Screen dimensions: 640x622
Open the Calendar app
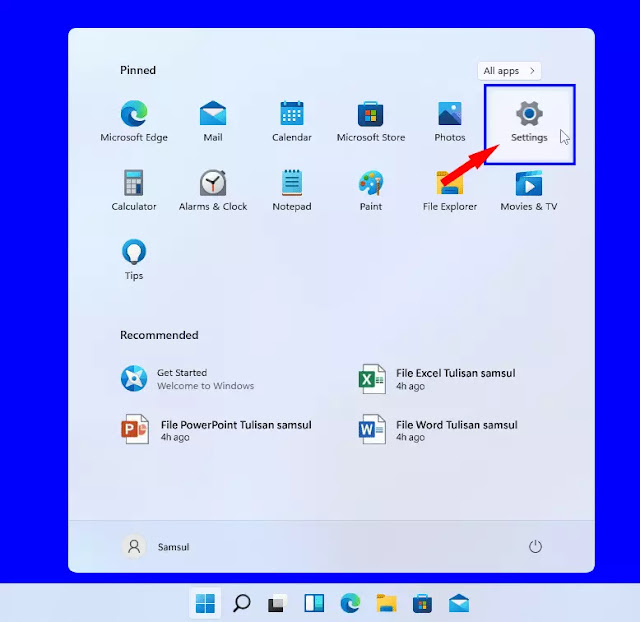[291, 121]
